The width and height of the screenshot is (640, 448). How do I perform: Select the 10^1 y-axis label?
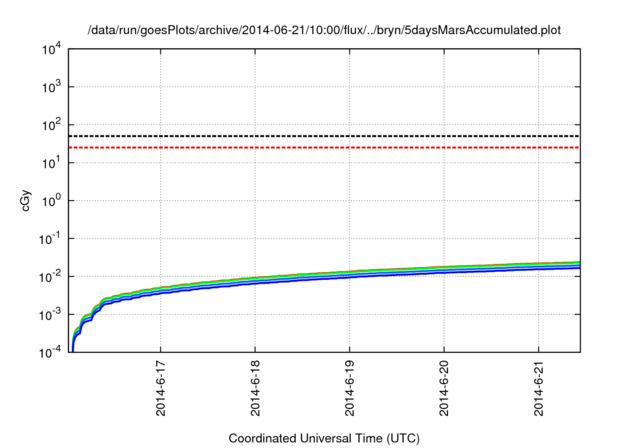click(51, 163)
